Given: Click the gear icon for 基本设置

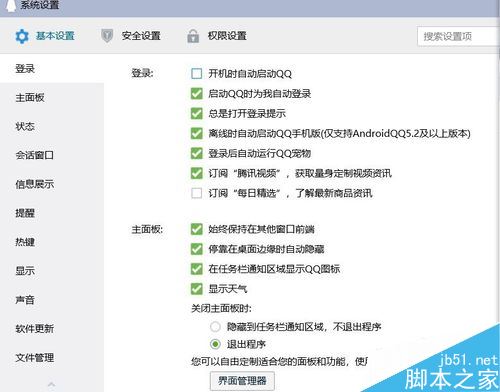Looking at the screenshot, I should [x=22, y=36].
